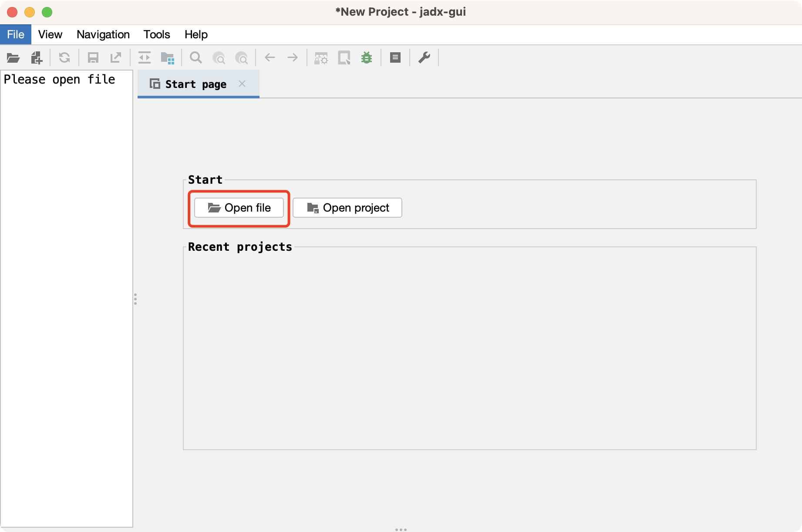Launch the green bug debugger icon

[367, 58]
